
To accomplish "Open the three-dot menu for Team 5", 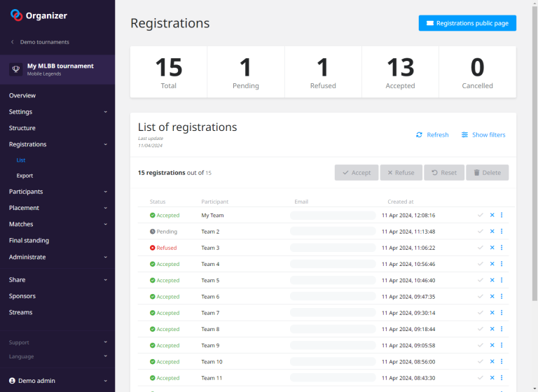I will click(x=502, y=280).
